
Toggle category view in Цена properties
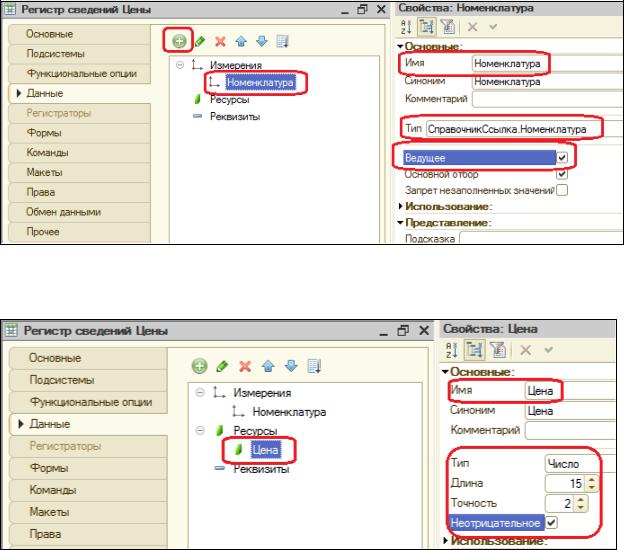474,350
